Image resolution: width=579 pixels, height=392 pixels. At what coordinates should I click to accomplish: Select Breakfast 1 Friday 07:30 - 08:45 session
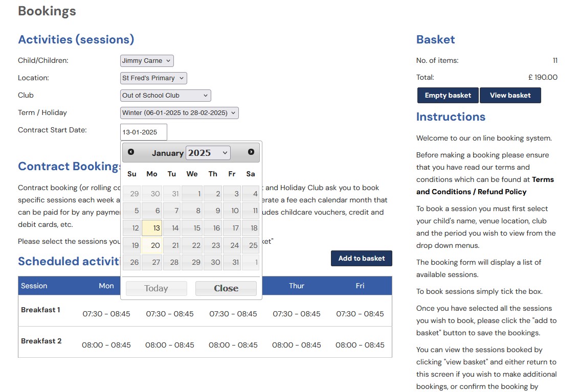pos(360,314)
